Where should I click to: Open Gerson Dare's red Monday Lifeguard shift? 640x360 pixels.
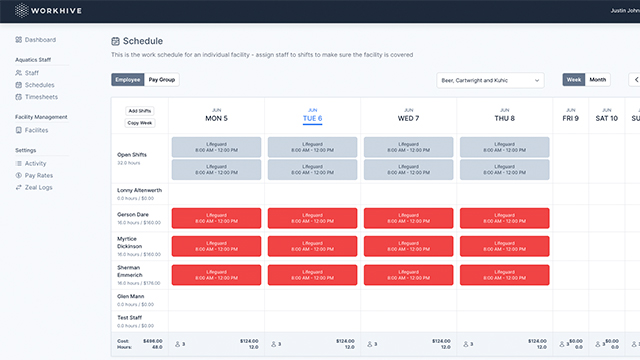(216, 218)
